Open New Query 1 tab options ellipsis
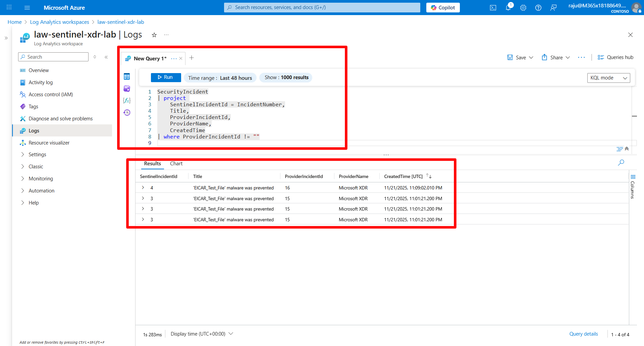This screenshot has width=644, height=346. point(174,58)
